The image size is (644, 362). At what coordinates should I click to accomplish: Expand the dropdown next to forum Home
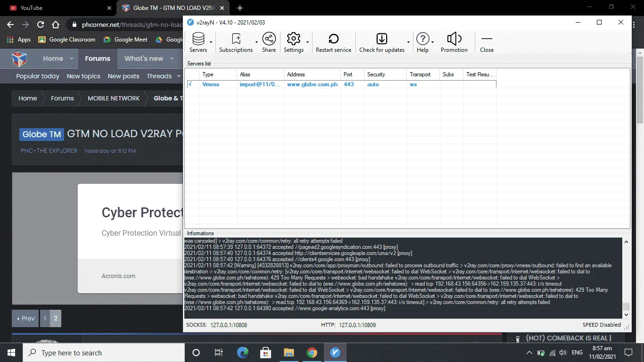pyautogui.click(x=72, y=59)
